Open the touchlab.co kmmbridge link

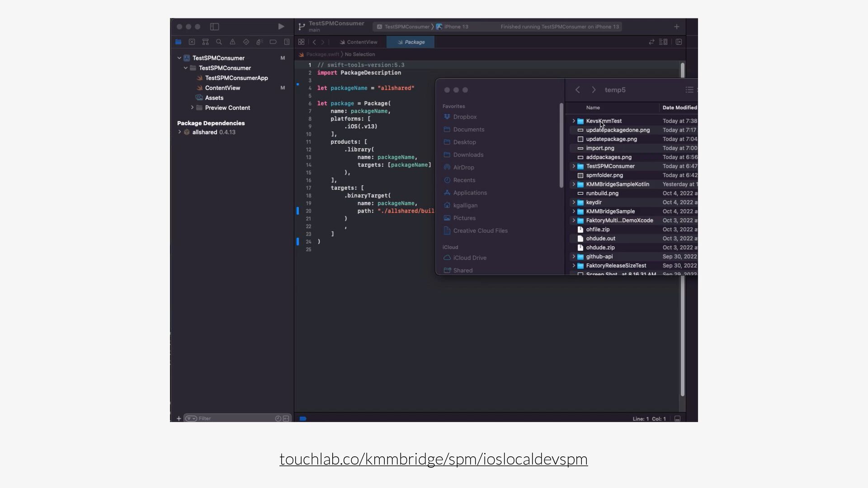(433, 459)
